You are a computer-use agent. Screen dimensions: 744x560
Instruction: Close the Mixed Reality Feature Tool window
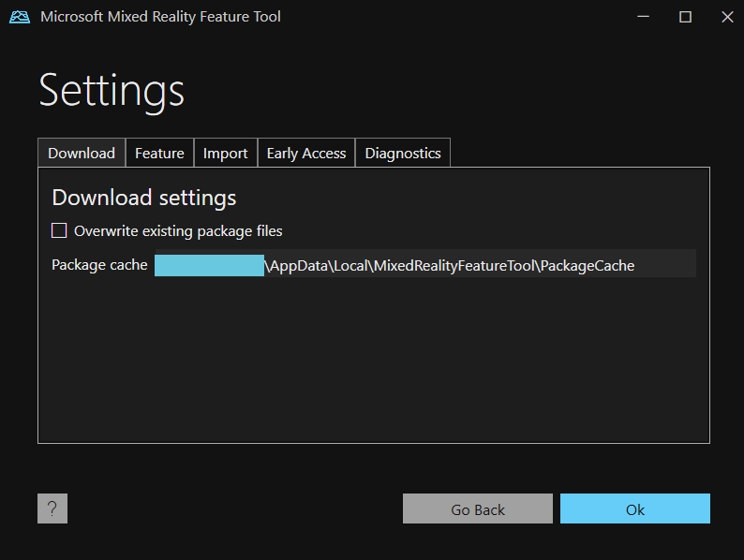click(x=727, y=17)
